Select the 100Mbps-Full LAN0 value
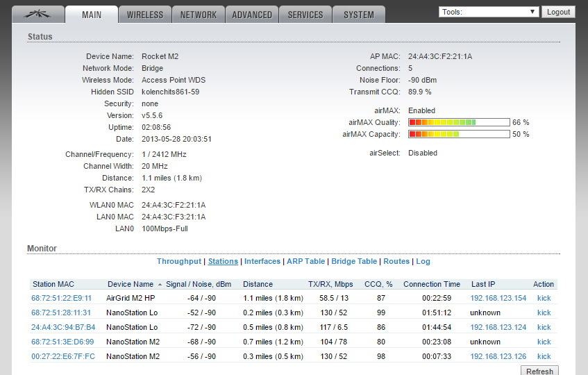The height and width of the screenshot is (375, 588). [165, 228]
